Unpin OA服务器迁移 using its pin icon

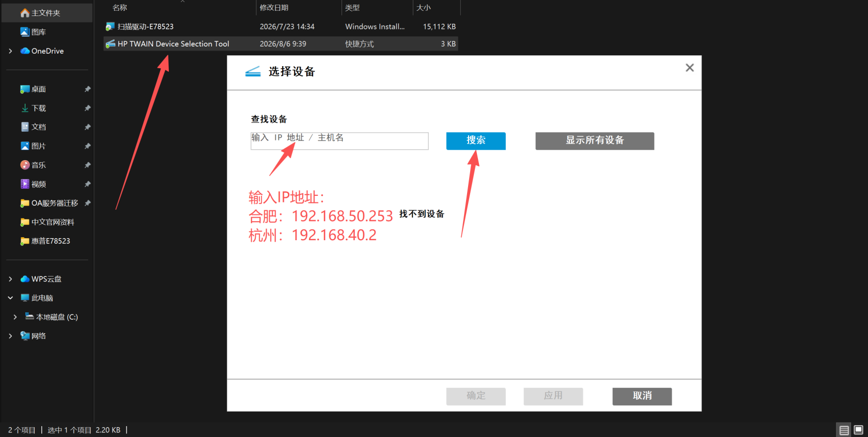(x=87, y=203)
